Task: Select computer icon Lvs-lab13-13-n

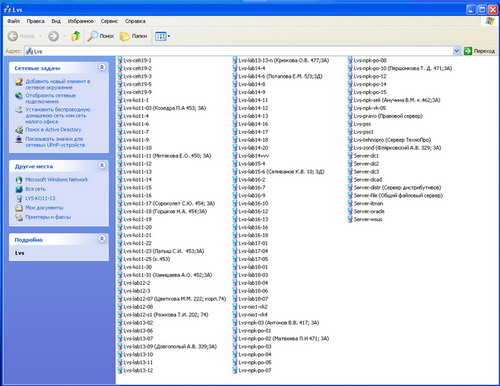Action: (235, 60)
